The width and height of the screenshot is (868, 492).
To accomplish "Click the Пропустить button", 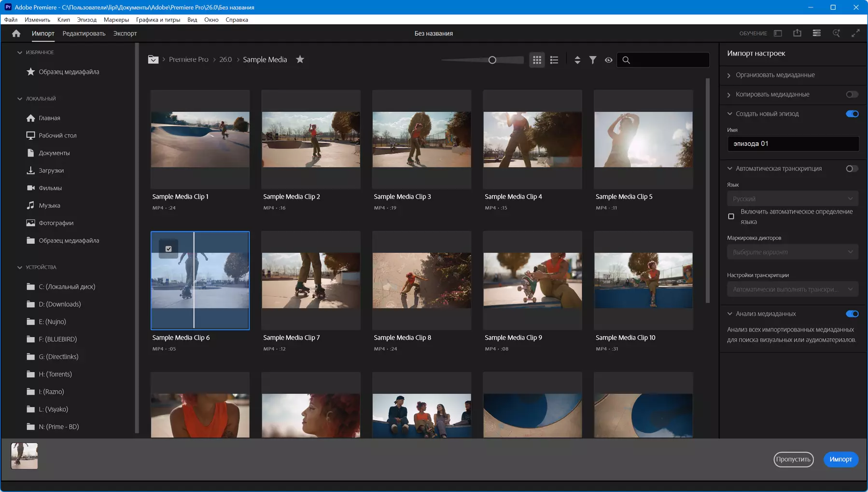I will coord(793,459).
